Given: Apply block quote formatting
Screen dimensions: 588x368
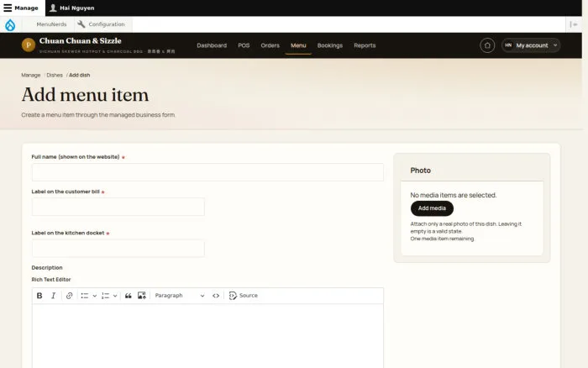Looking at the screenshot, I should tap(129, 296).
